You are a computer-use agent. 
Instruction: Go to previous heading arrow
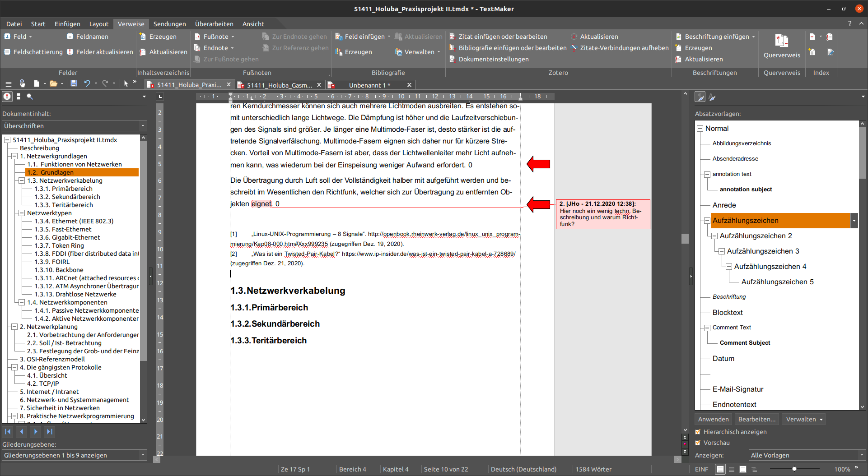click(x=22, y=431)
